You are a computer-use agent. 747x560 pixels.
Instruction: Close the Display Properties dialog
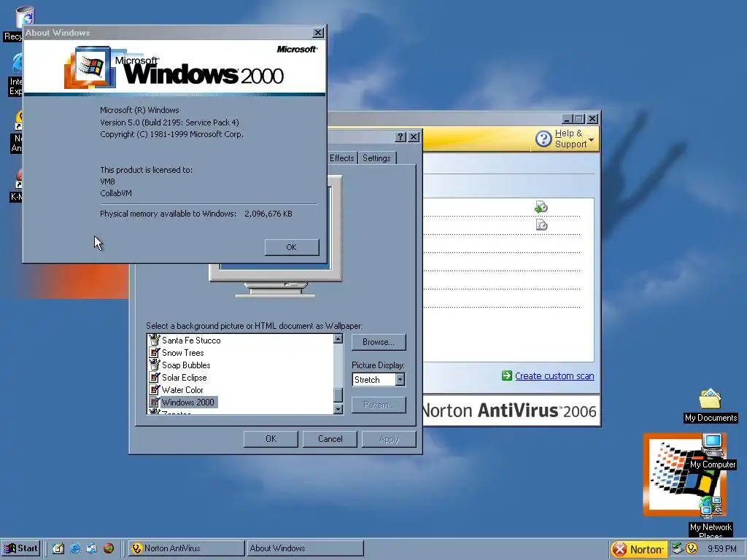click(x=414, y=137)
